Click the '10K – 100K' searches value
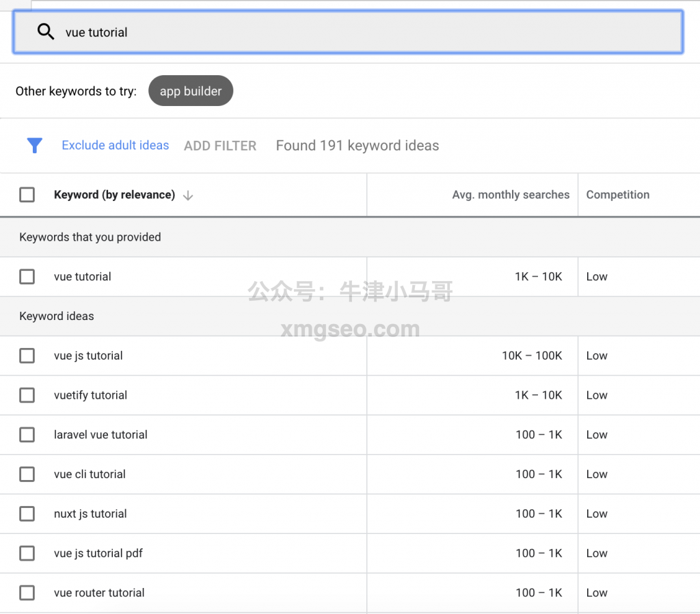 tap(532, 356)
